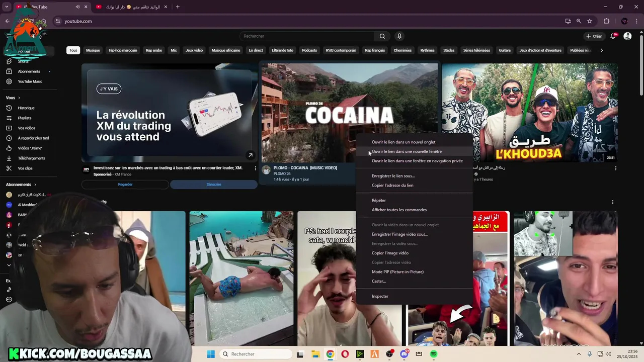
Task: Choose Copier l'adresse du lien
Action: coord(414,186)
